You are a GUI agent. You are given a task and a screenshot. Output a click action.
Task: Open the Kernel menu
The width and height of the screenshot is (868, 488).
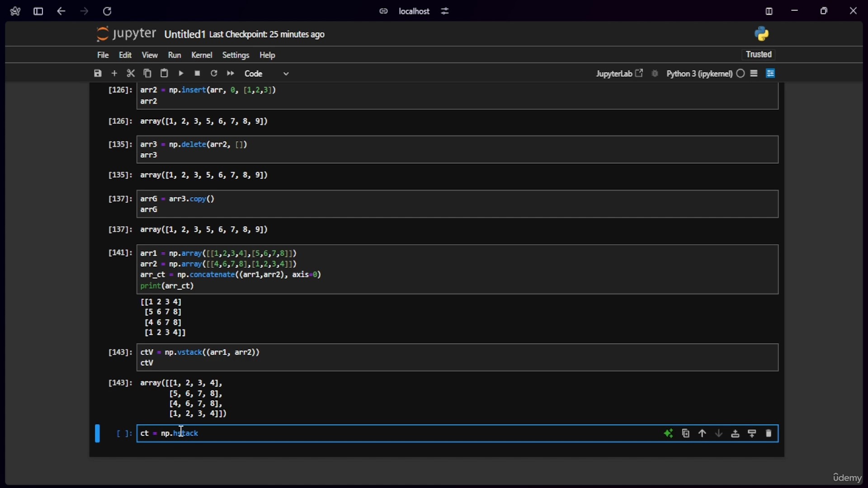[202, 55]
